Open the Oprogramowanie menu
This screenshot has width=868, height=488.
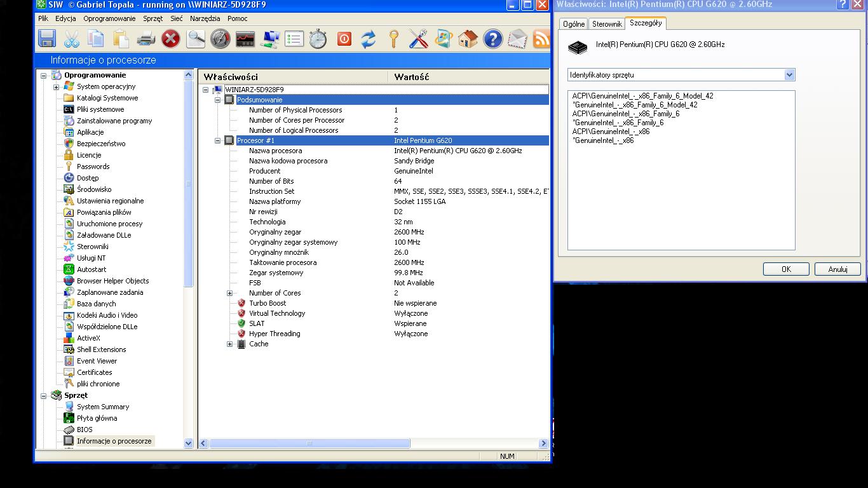(x=109, y=18)
